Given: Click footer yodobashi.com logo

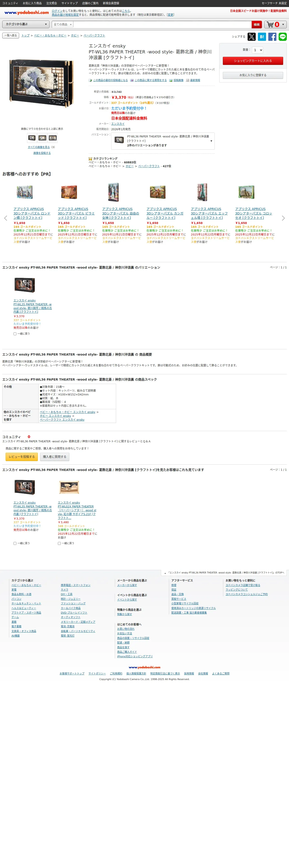Looking at the screenshot, I should click(x=145, y=667).
